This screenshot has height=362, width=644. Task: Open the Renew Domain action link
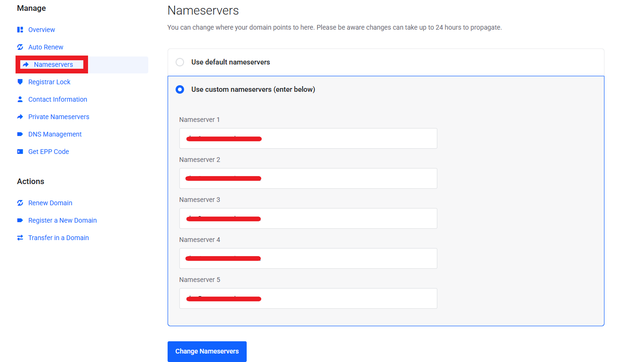[50, 203]
